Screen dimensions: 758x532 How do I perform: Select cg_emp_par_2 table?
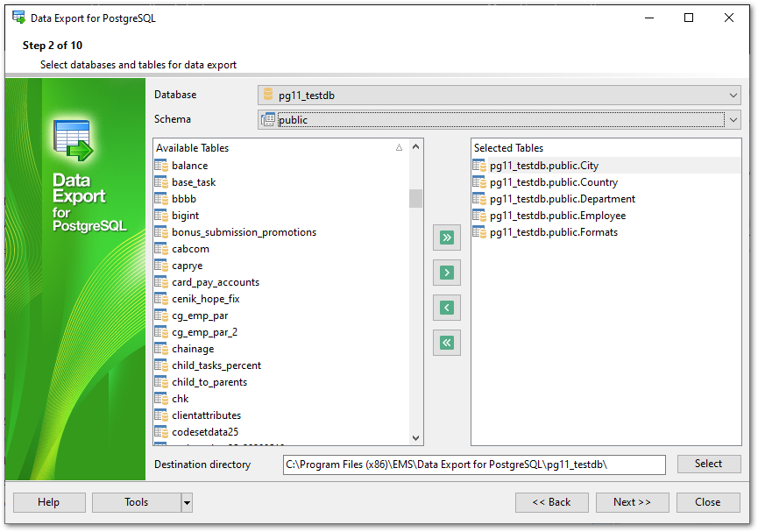coord(205,332)
